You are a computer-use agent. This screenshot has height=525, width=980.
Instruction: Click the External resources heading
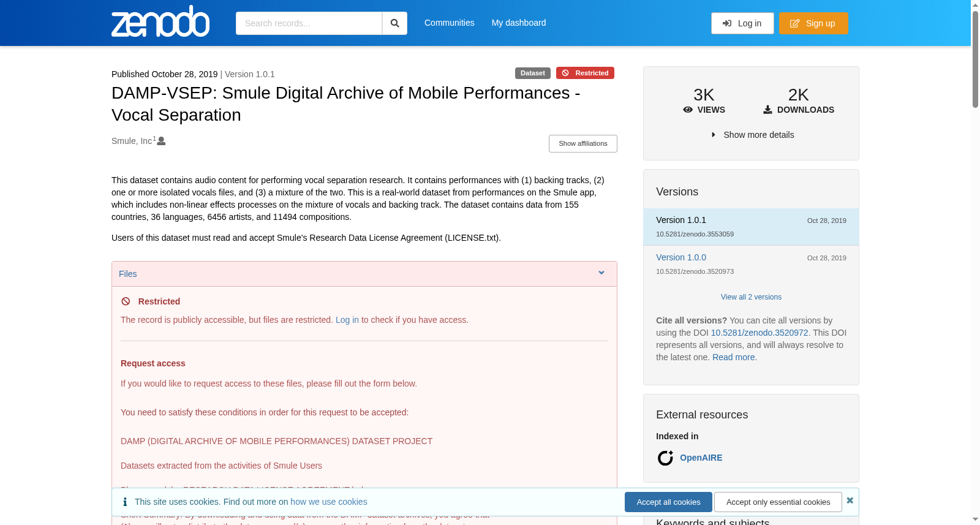click(x=702, y=415)
